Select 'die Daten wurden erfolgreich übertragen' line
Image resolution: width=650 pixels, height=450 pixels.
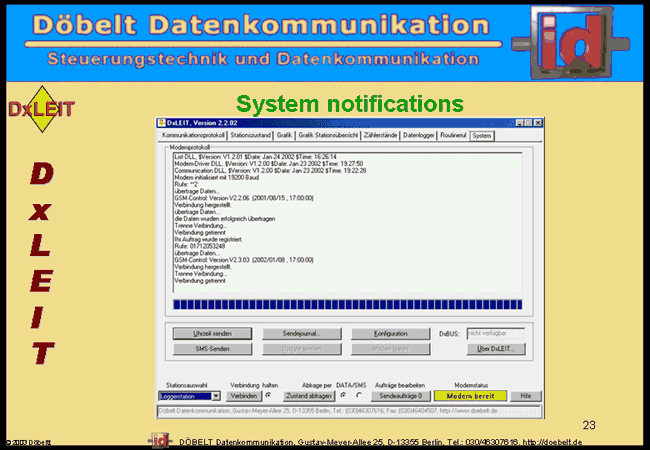225,219
